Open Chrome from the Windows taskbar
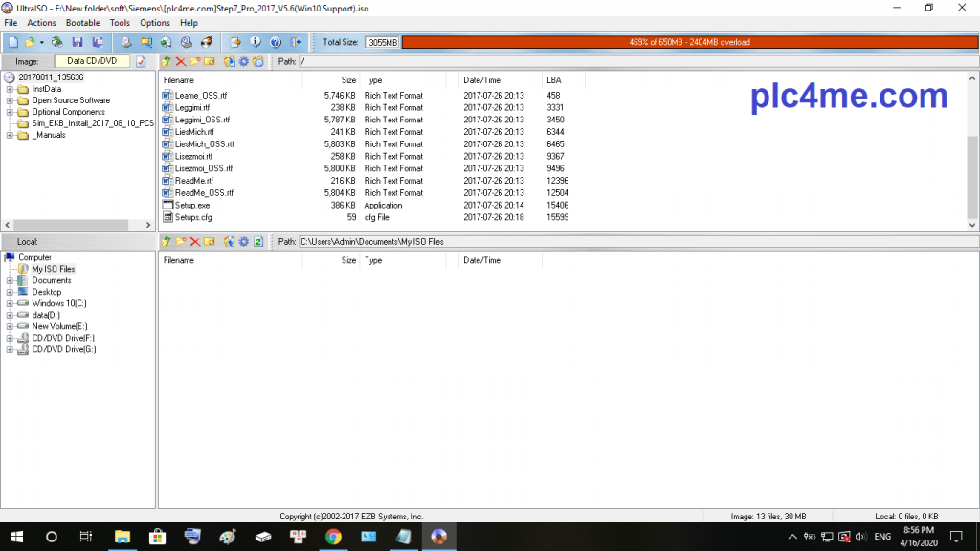This screenshot has height=551, width=980. (x=333, y=537)
